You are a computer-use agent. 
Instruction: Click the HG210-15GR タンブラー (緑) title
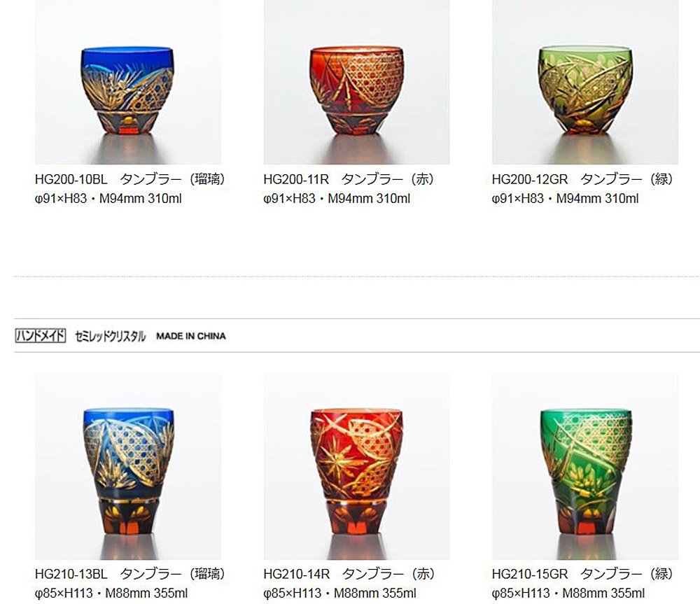(x=582, y=574)
